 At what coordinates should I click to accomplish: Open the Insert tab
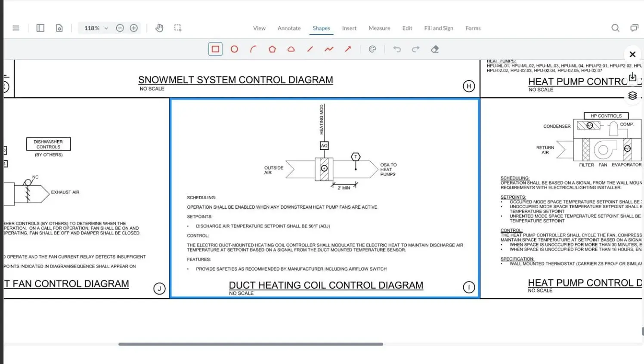click(349, 28)
